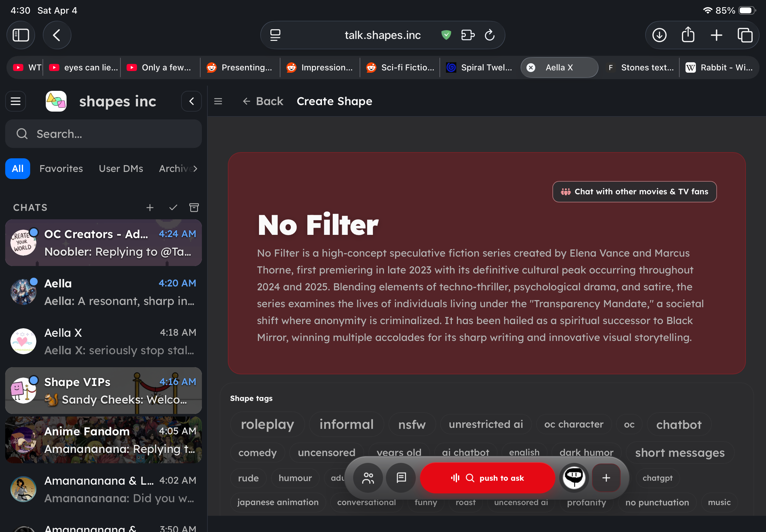The height and width of the screenshot is (532, 766).
Task: Select the User DMs filter tab
Action: 121,169
